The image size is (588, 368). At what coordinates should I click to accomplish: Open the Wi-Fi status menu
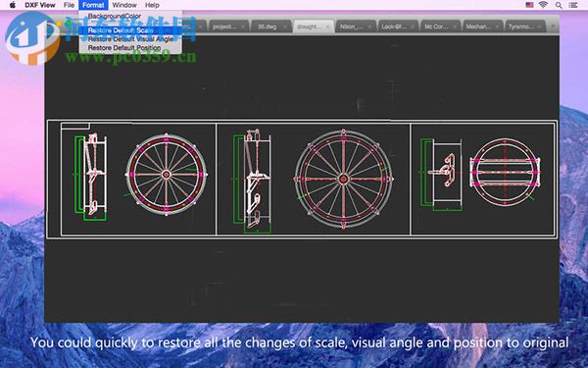pyautogui.click(x=543, y=5)
